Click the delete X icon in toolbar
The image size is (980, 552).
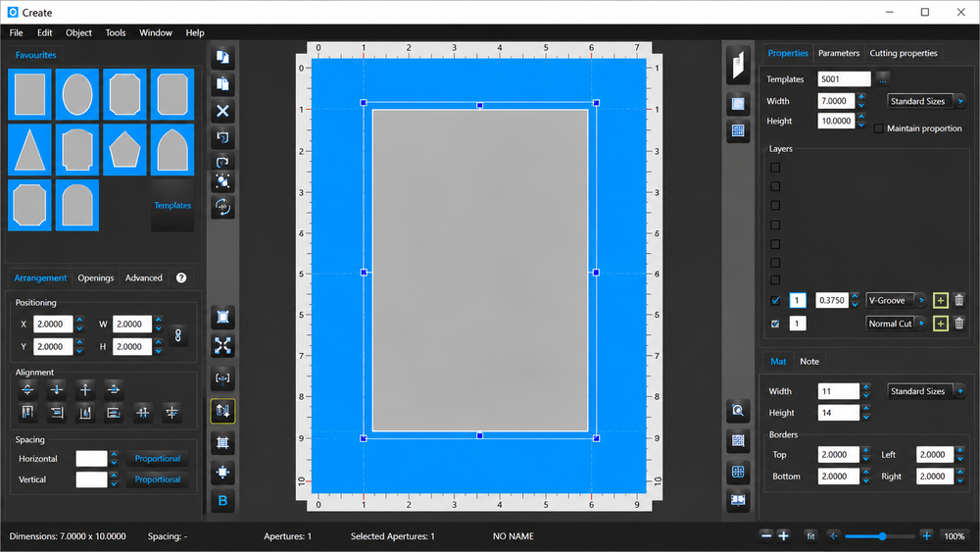[222, 111]
